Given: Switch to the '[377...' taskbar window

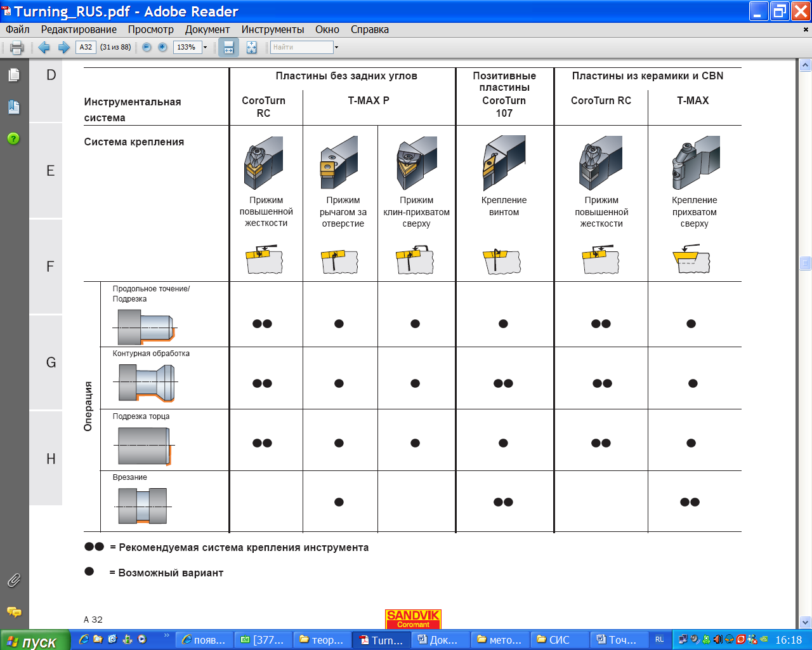Looking at the screenshot, I should [263, 640].
